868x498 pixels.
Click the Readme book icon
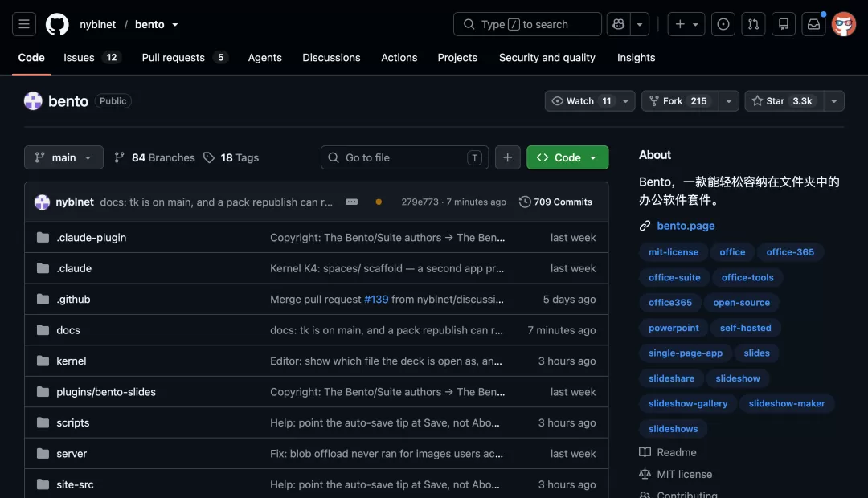point(645,452)
